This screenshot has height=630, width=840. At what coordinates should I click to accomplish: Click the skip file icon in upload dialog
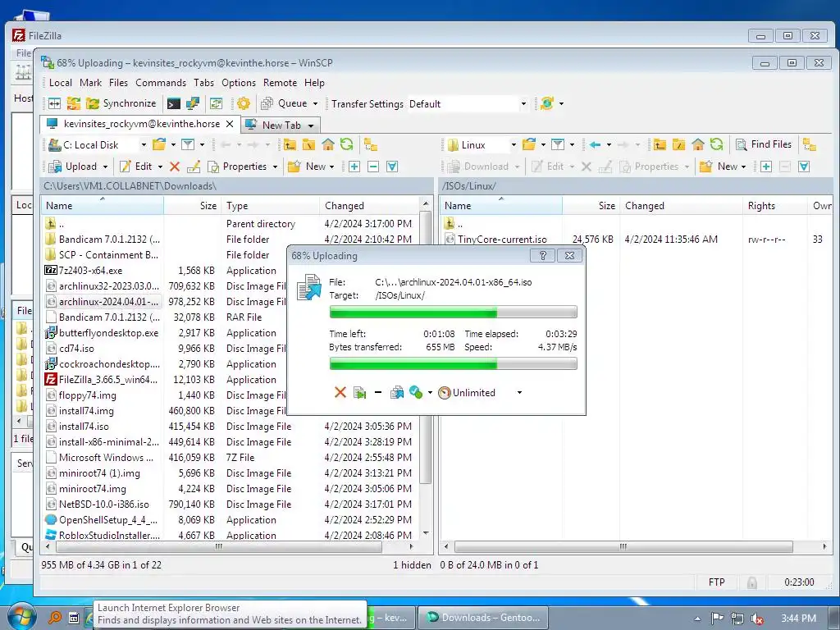pos(359,393)
